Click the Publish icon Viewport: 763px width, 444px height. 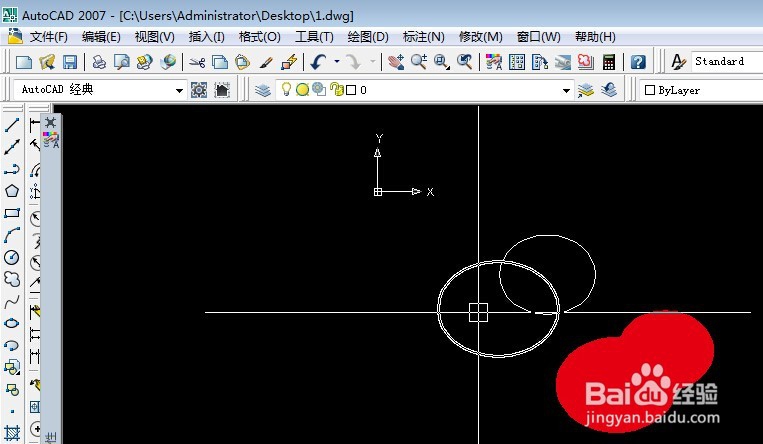coord(145,62)
